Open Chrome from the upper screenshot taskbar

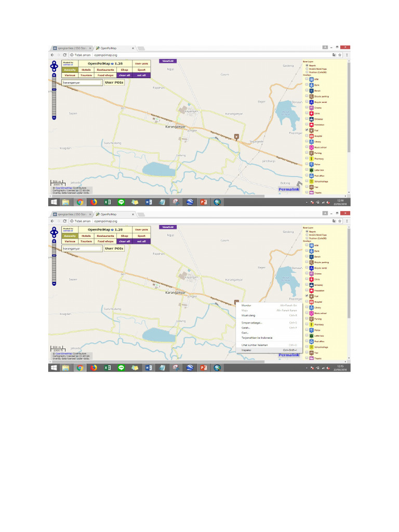pyautogui.click(x=79, y=202)
